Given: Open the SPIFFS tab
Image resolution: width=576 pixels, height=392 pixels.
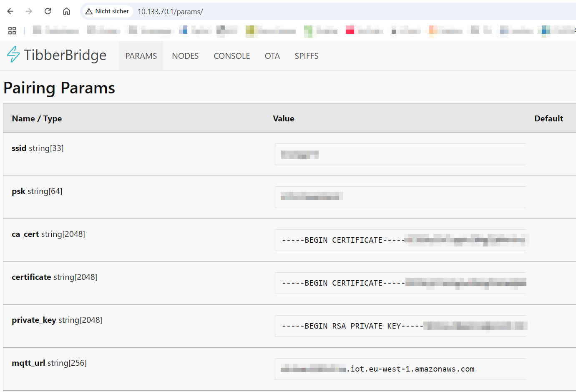Looking at the screenshot, I should tap(307, 56).
